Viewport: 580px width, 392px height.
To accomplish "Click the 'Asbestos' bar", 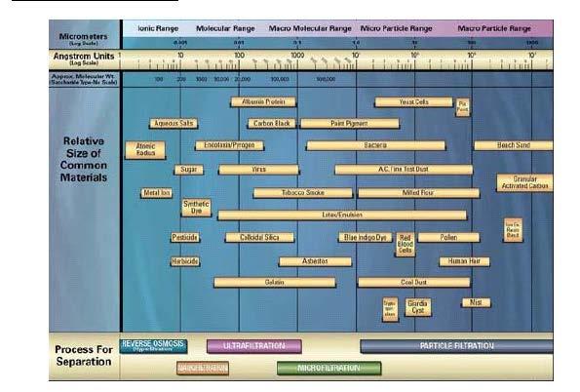I will (315, 261).
